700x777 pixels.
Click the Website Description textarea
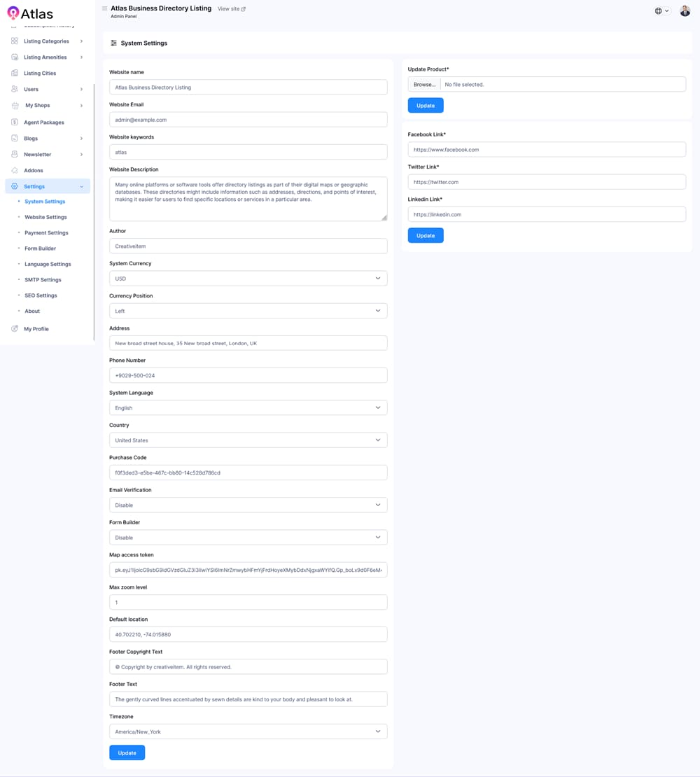tap(248, 199)
